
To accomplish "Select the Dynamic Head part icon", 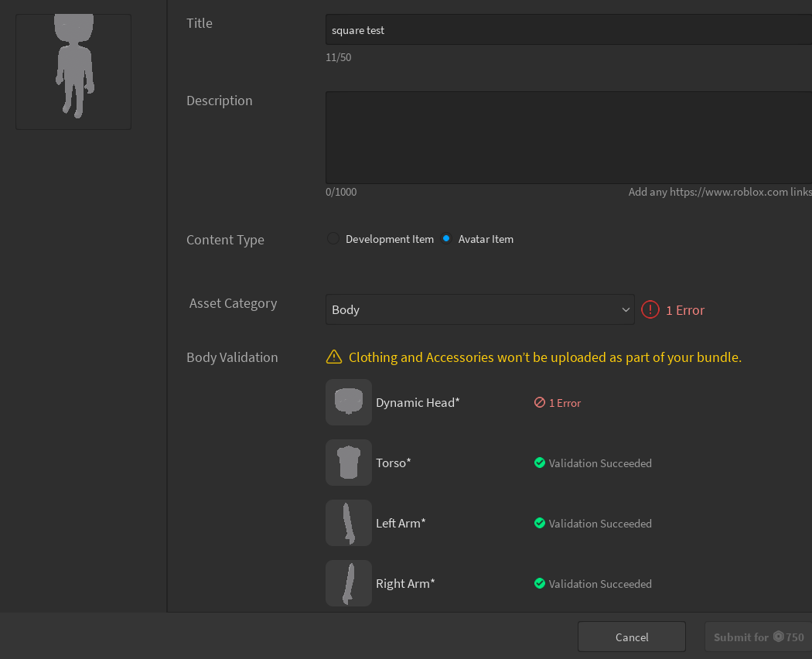I will [x=348, y=402].
